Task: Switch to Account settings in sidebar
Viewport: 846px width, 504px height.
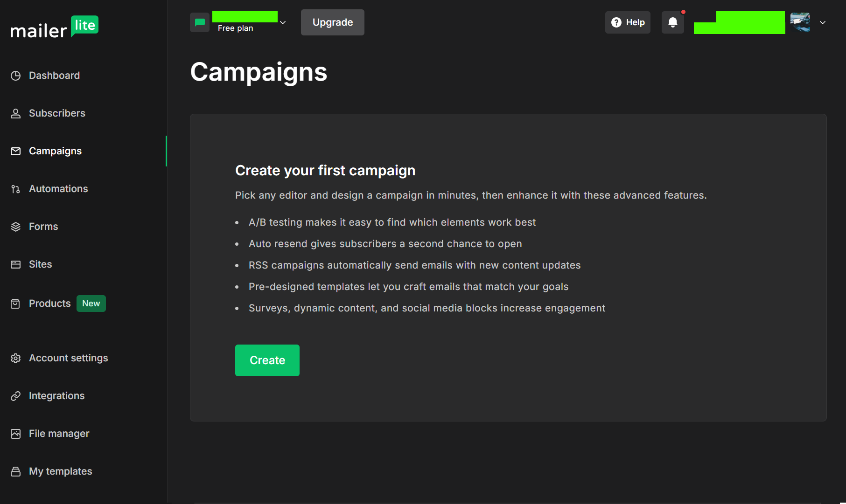Action: click(68, 358)
